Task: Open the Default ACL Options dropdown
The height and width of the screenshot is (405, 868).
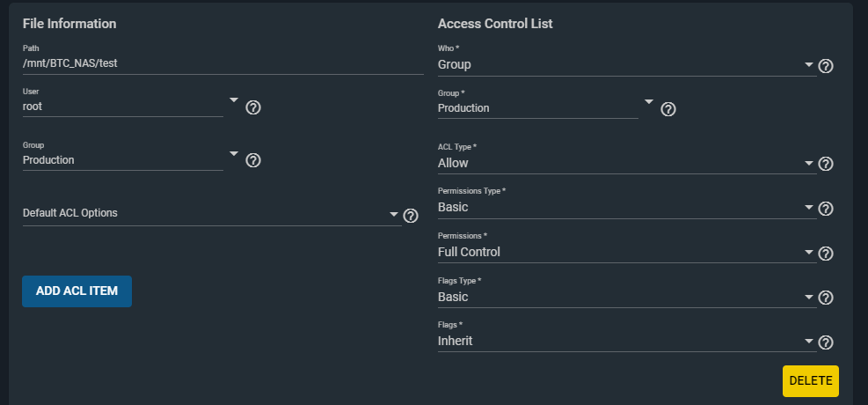Action: tap(212, 213)
